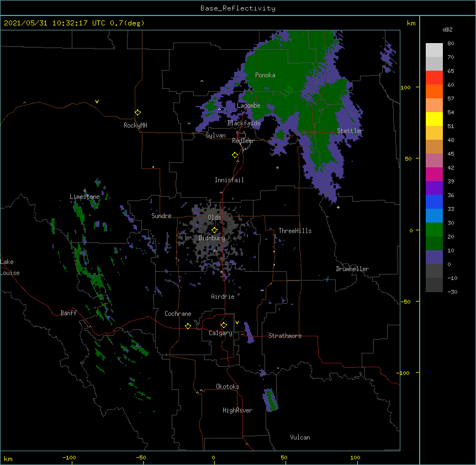Screen dimensions: 476x465
Task: Pick the red 60-65 dBZ legend swatch
Action: click(434, 78)
